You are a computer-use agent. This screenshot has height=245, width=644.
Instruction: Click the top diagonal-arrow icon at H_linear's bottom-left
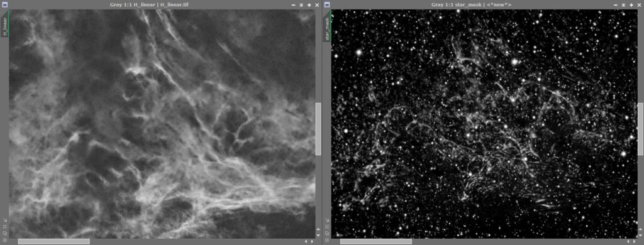tap(5, 220)
